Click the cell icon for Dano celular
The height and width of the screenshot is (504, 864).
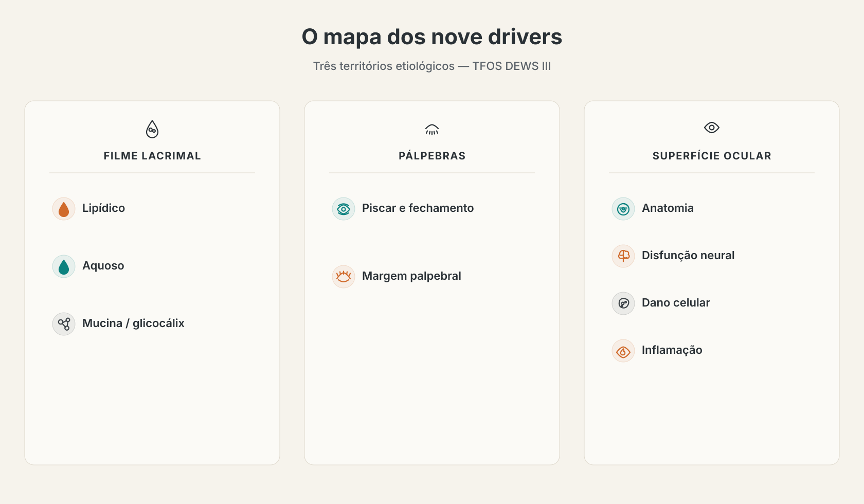click(x=623, y=303)
